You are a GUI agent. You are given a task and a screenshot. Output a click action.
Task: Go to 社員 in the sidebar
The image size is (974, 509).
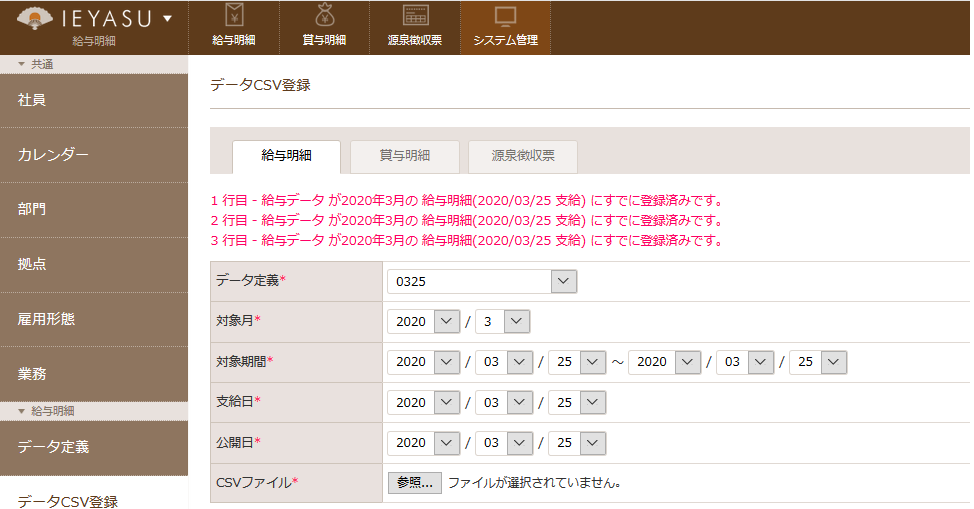tap(94, 100)
